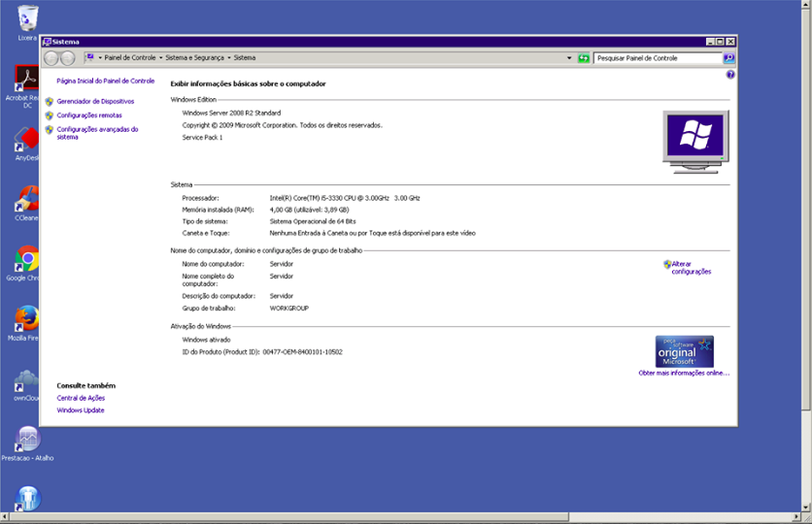The width and height of the screenshot is (812, 524).
Task: Expand the address bar history dropdown
Action: click(569, 58)
